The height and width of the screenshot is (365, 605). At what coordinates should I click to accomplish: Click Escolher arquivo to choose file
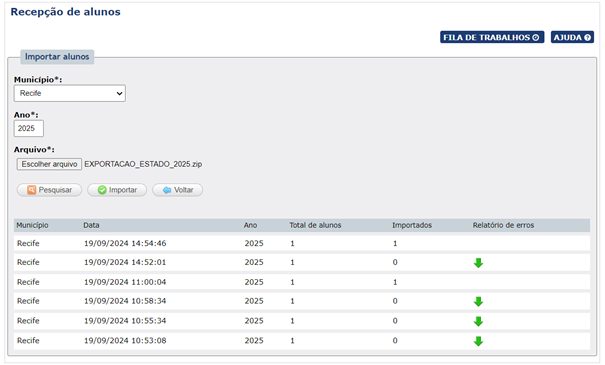(49, 164)
